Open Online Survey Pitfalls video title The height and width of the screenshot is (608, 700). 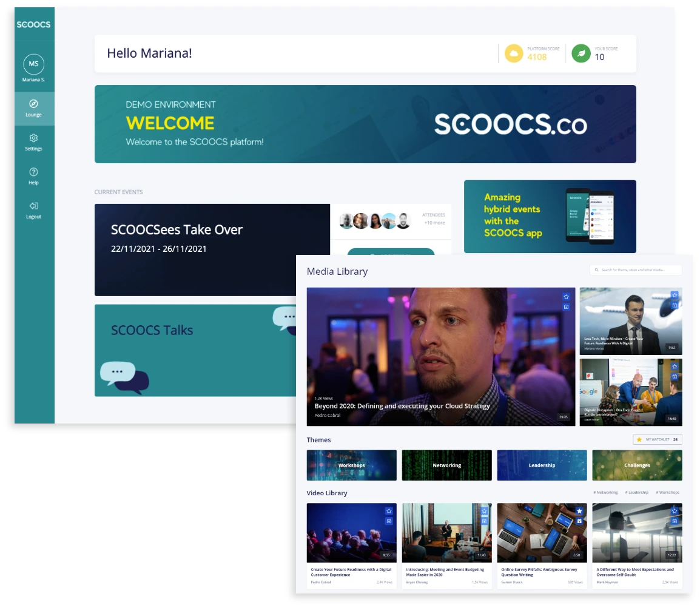539,572
